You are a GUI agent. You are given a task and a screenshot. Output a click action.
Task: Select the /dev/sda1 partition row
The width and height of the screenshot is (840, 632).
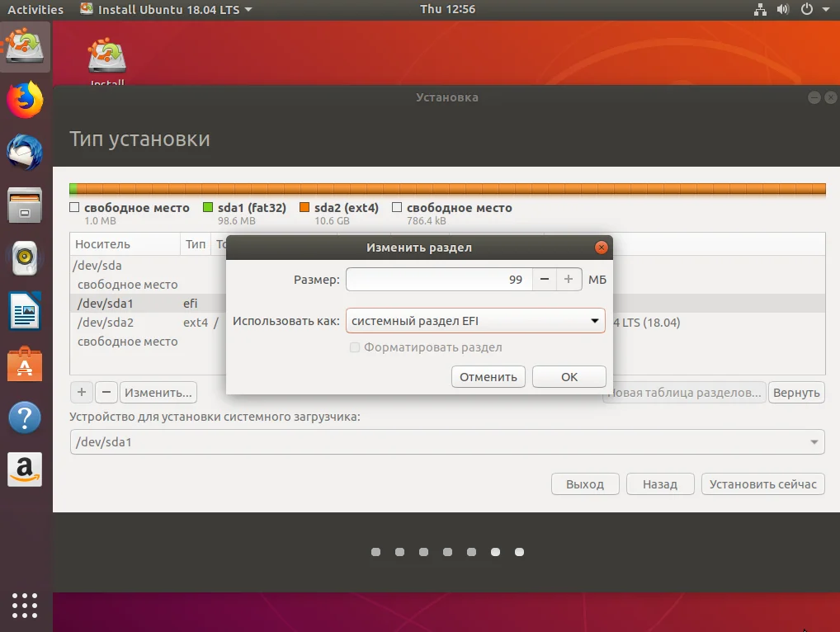(x=148, y=304)
